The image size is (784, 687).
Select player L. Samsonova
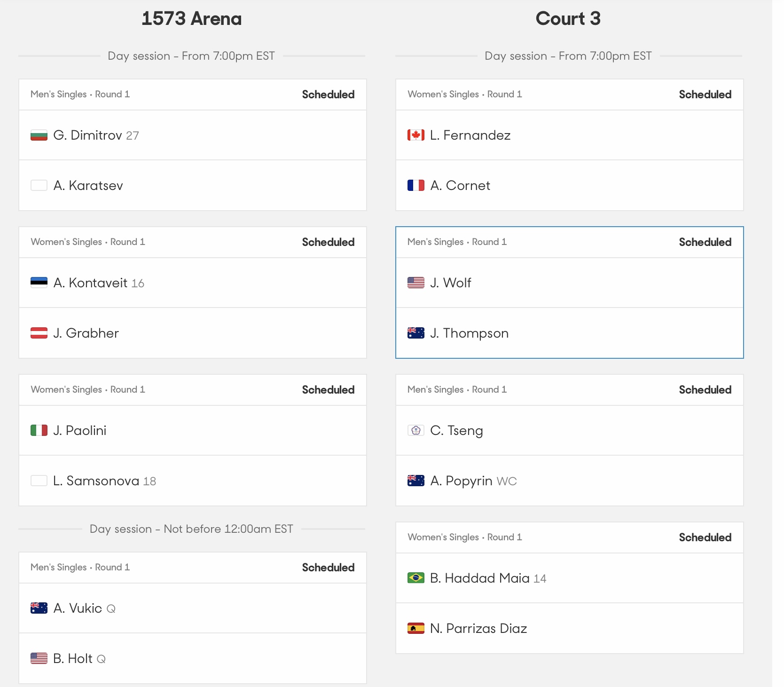click(96, 481)
